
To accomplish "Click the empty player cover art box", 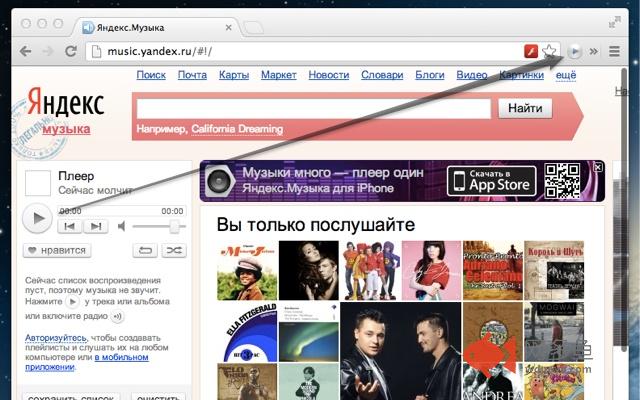I will [38, 183].
